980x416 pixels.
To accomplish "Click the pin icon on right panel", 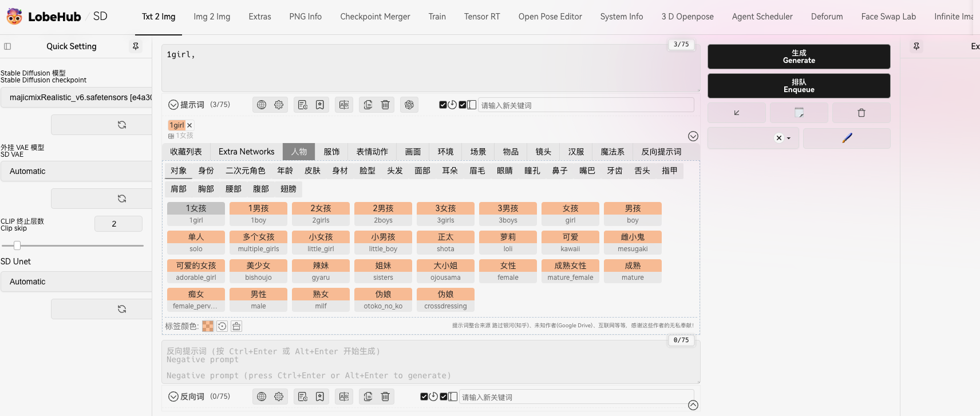I will click(x=916, y=46).
